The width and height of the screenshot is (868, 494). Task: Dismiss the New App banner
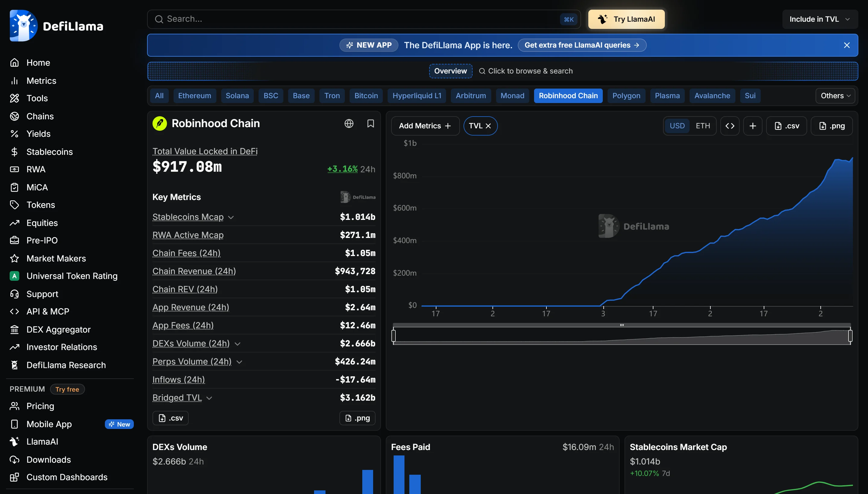pos(847,45)
